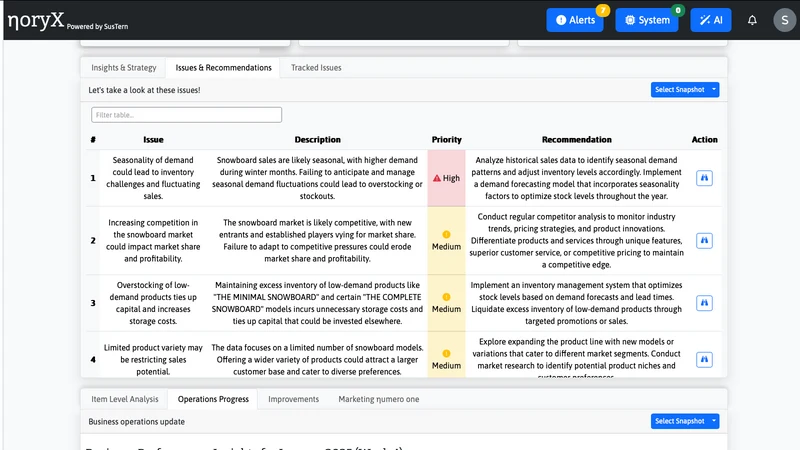800x450 pixels.
Task: Click the High priority cell
Action: [x=446, y=178]
